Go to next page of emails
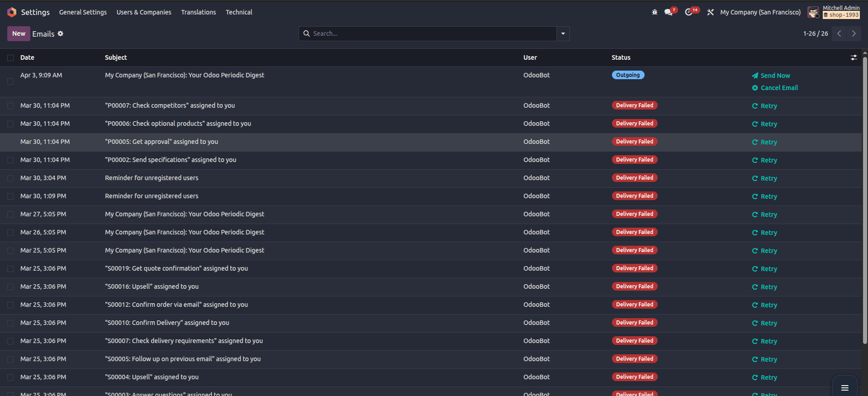Screen dimensions: 868x396 [x=854, y=33]
